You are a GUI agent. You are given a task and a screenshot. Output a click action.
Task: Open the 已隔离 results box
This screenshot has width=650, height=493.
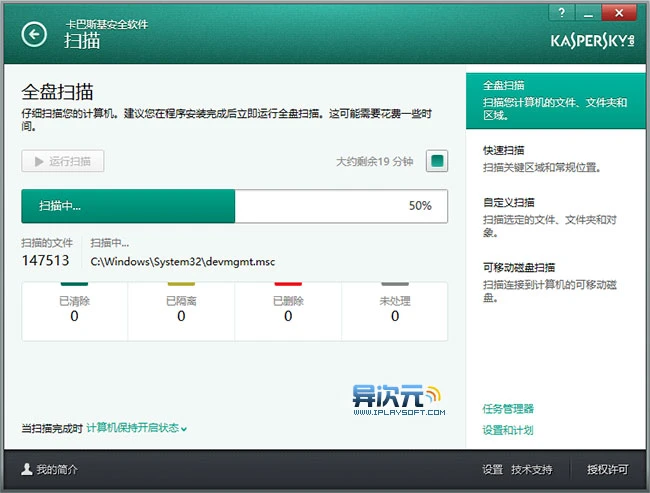181,311
